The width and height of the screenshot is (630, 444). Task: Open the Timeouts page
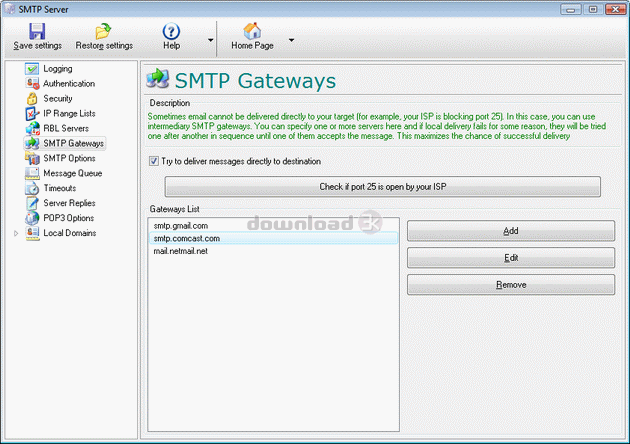[59, 188]
